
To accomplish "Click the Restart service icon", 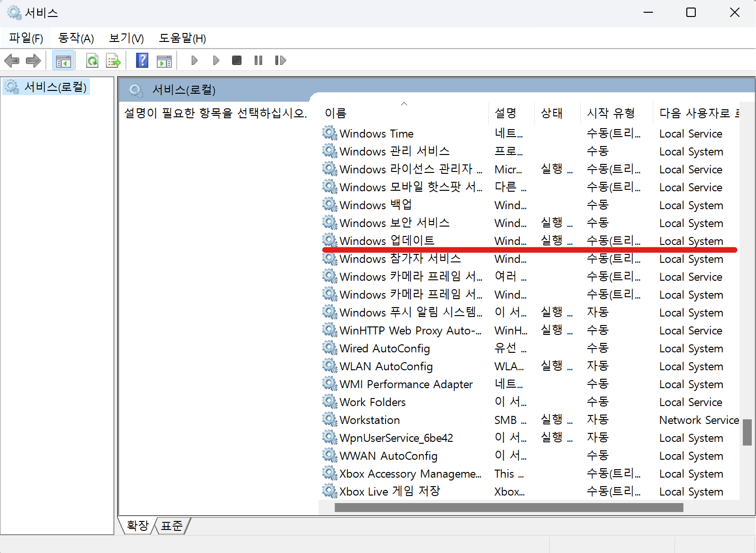I will (281, 60).
